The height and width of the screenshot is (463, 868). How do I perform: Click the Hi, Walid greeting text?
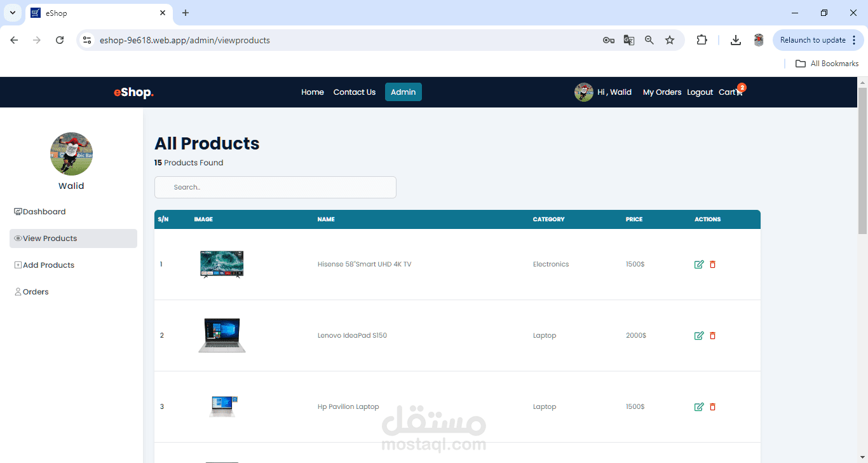[x=614, y=92]
